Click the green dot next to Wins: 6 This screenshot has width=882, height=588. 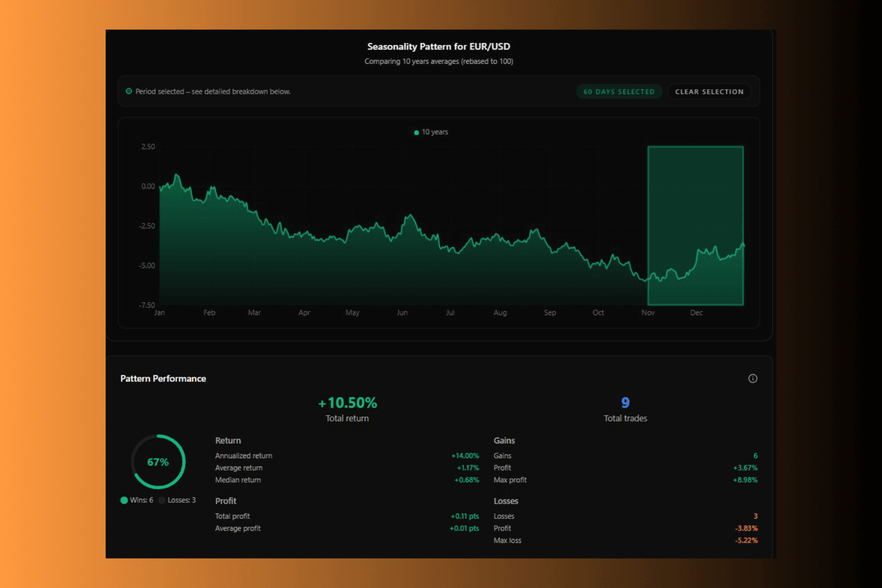124,500
